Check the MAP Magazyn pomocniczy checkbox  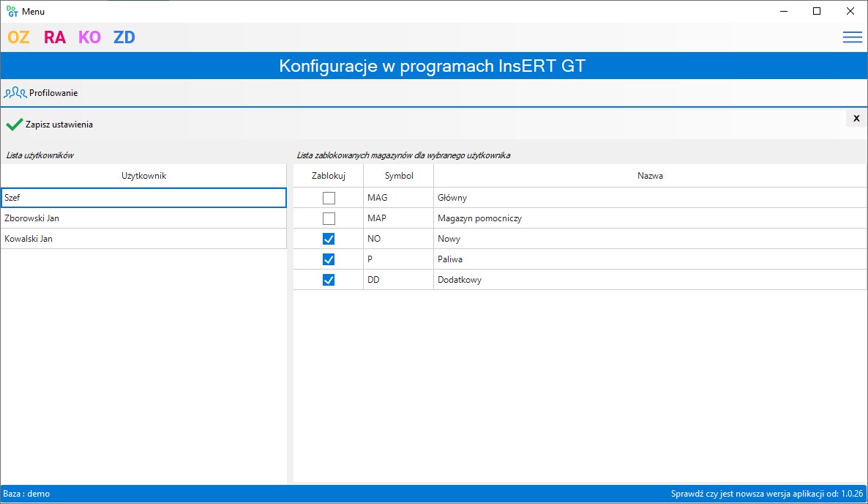coord(327,218)
